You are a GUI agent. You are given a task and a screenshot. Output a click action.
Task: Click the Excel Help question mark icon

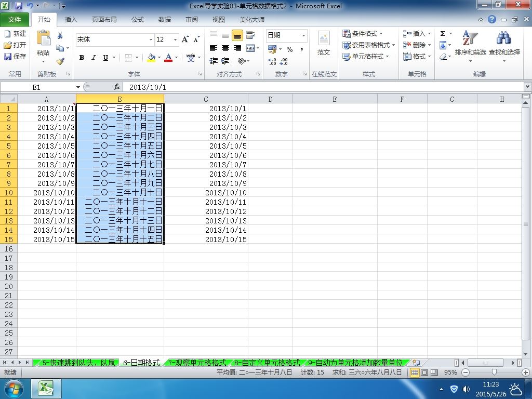point(492,19)
